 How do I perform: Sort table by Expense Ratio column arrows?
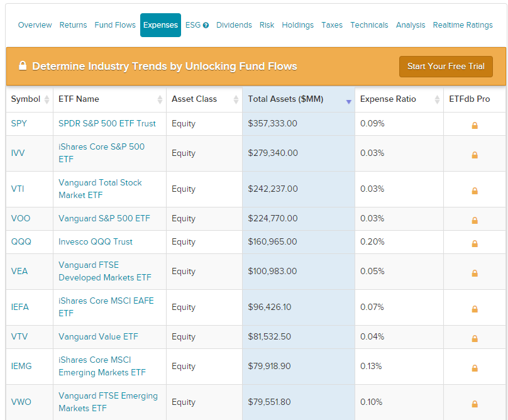point(437,99)
